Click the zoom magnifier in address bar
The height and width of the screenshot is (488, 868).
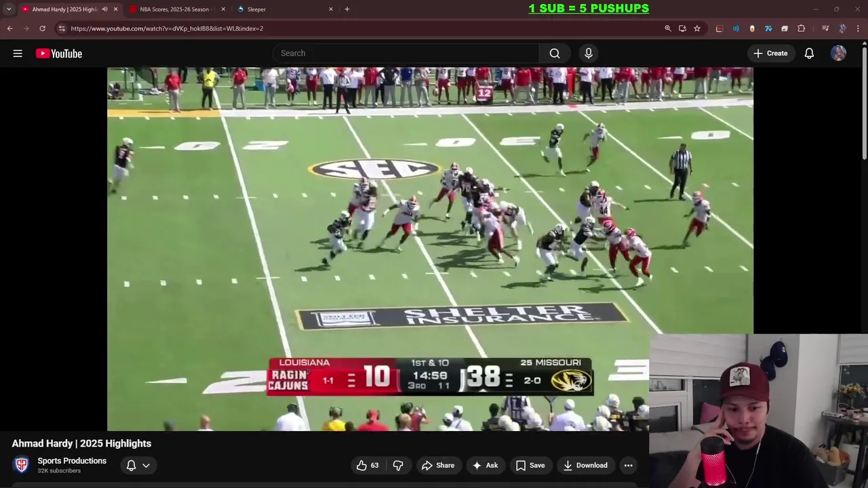[x=668, y=28]
